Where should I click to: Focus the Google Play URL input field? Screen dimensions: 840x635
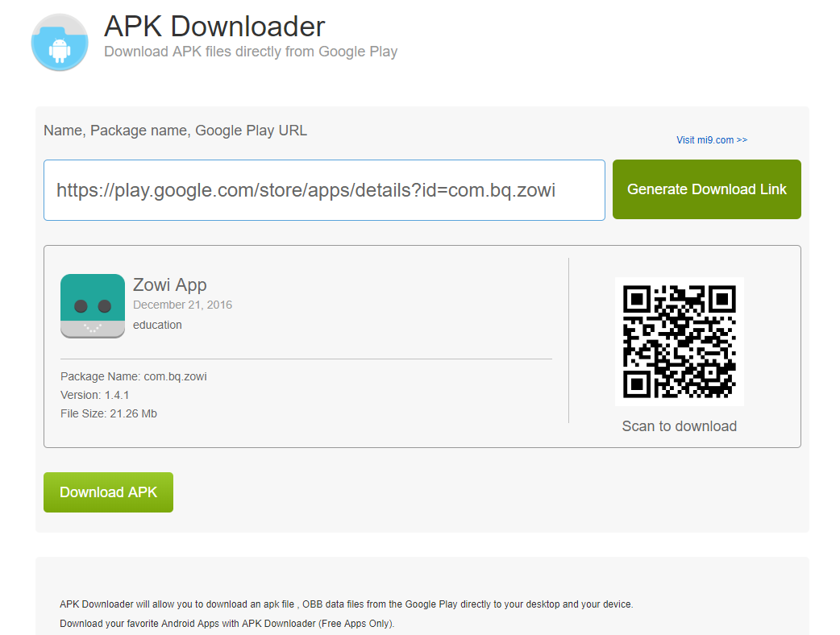tap(324, 190)
